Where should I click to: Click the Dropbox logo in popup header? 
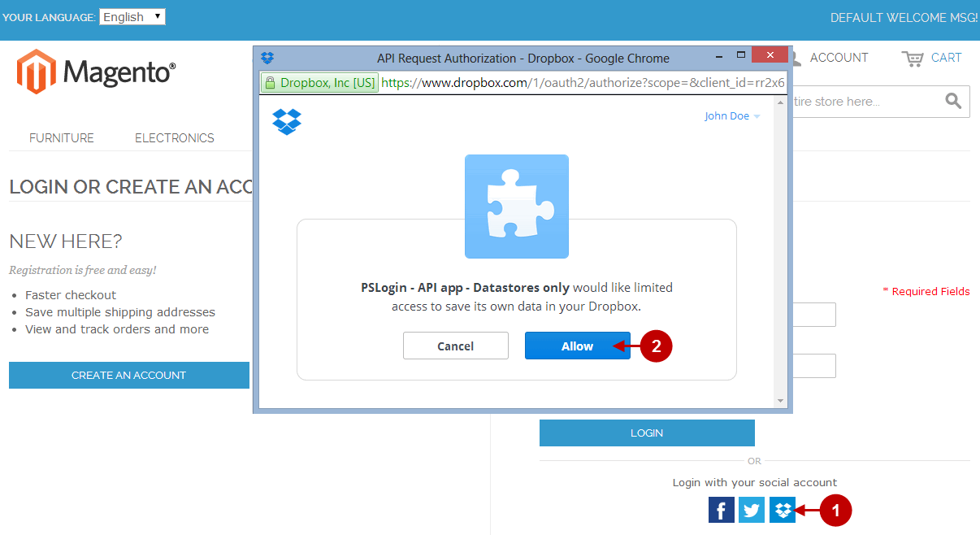tap(287, 121)
